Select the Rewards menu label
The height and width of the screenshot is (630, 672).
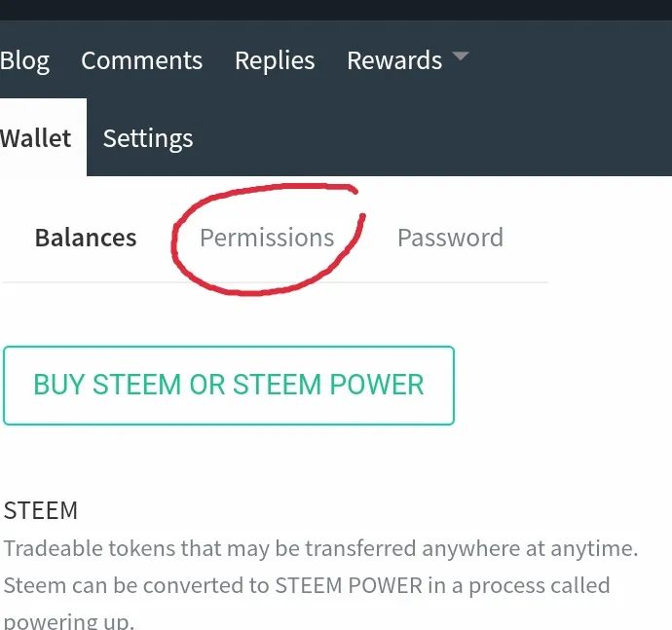[x=394, y=60]
